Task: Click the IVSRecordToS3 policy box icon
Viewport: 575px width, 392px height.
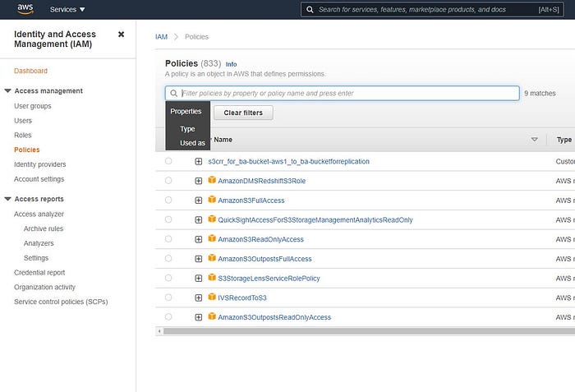Action: 211,297
